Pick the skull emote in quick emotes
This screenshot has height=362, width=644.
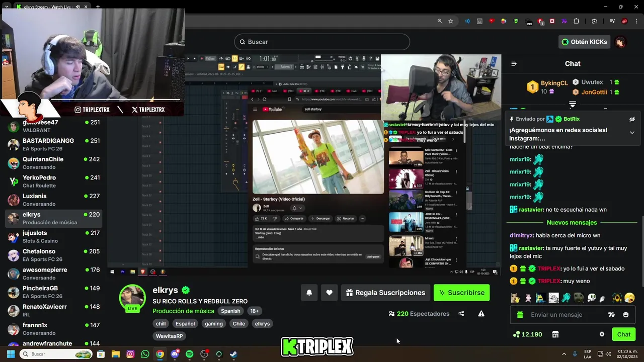(x=592, y=298)
